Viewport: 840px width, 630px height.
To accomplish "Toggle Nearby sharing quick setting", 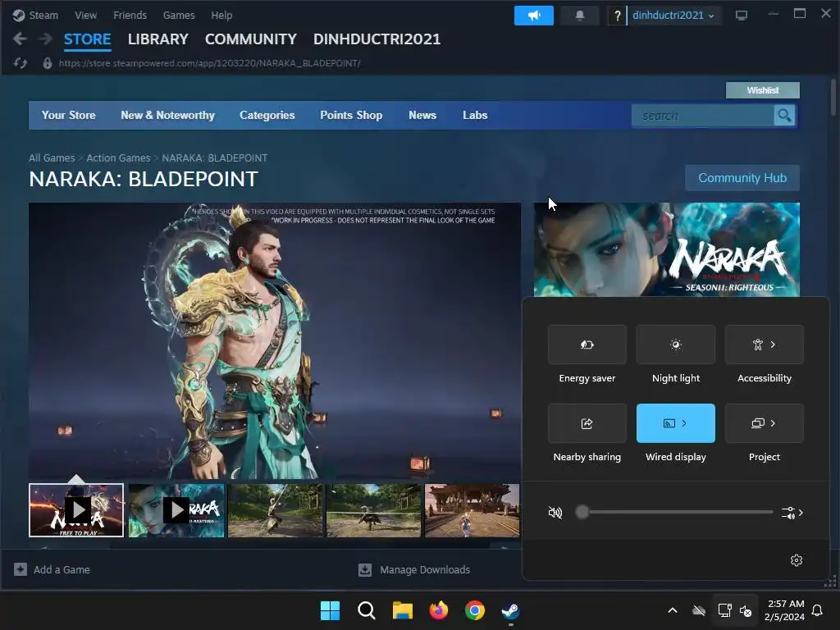I will tap(587, 423).
